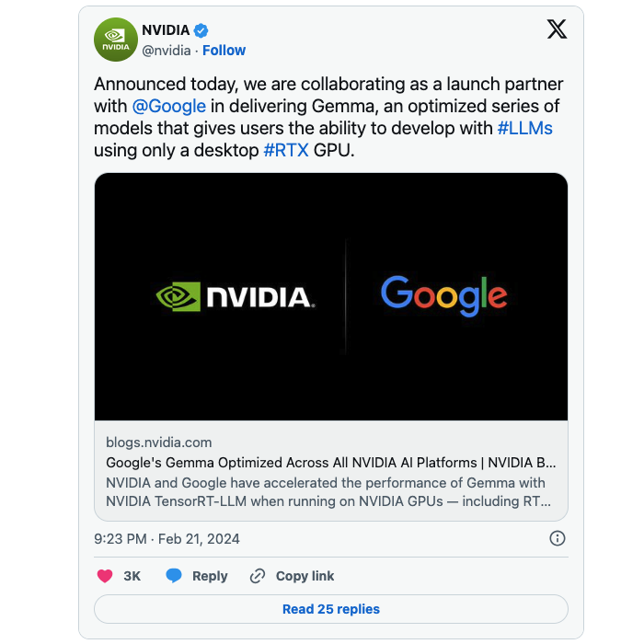Open the X logo link
The image size is (644, 644).
pos(557,29)
